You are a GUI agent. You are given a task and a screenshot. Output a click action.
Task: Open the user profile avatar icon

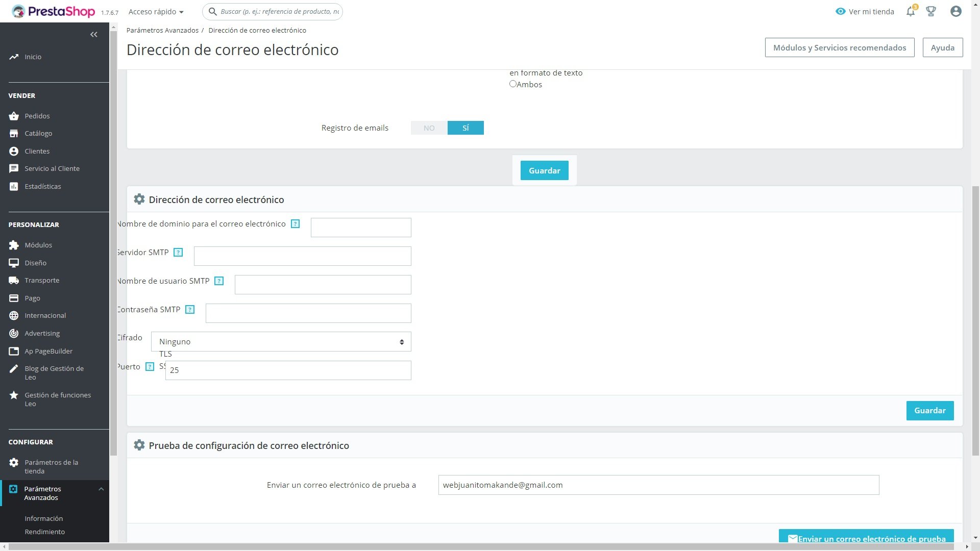point(955,12)
